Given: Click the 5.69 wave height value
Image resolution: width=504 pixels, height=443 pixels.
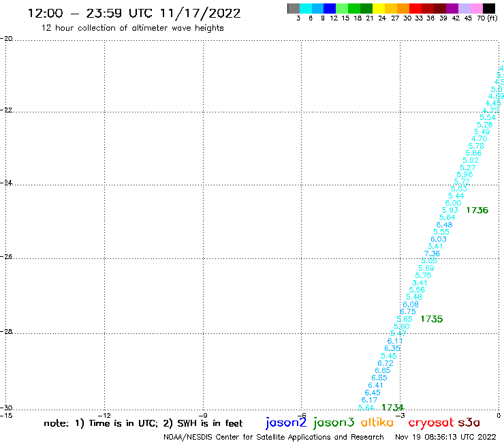Looking at the screenshot, I should [x=426, y=268].
